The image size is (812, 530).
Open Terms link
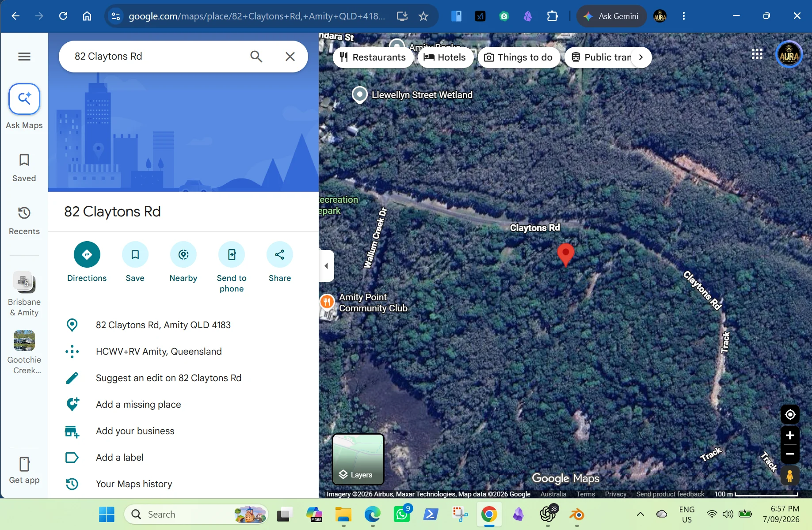point(586,494)
